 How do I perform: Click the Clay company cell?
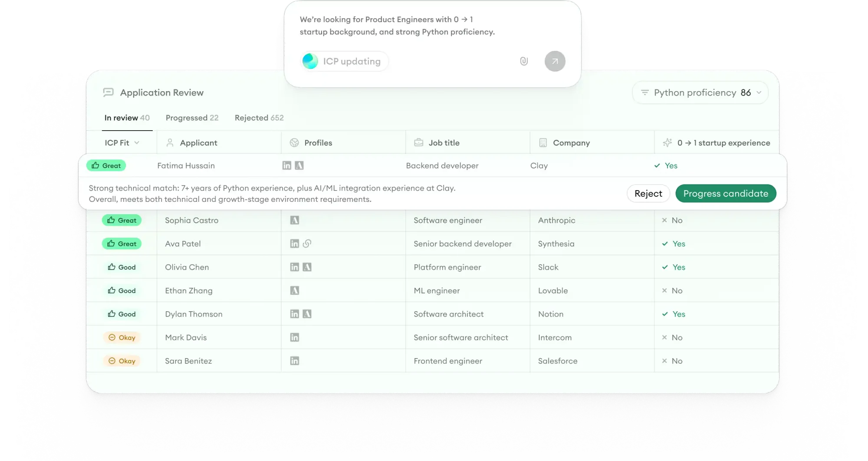point(539,165)
